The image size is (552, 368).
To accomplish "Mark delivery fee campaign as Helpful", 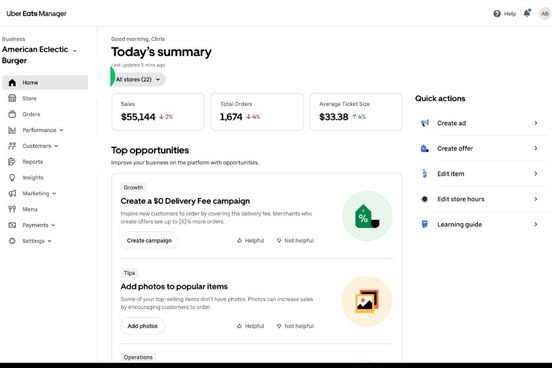I will coord(250,241).
